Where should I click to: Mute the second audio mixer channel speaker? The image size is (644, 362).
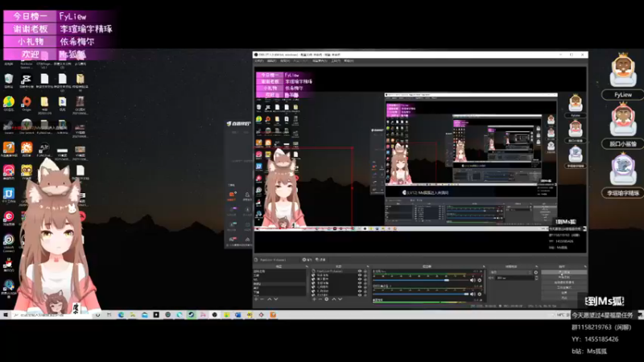pos(473,294)
